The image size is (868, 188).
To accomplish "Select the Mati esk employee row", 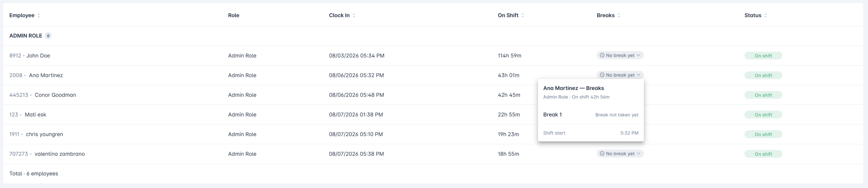I will 433,114.
